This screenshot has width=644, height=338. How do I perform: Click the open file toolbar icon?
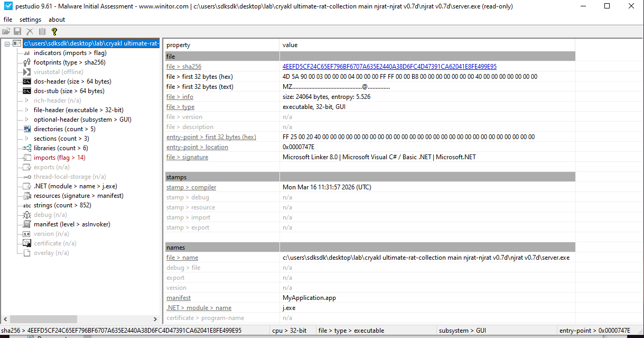click(6, 32)
